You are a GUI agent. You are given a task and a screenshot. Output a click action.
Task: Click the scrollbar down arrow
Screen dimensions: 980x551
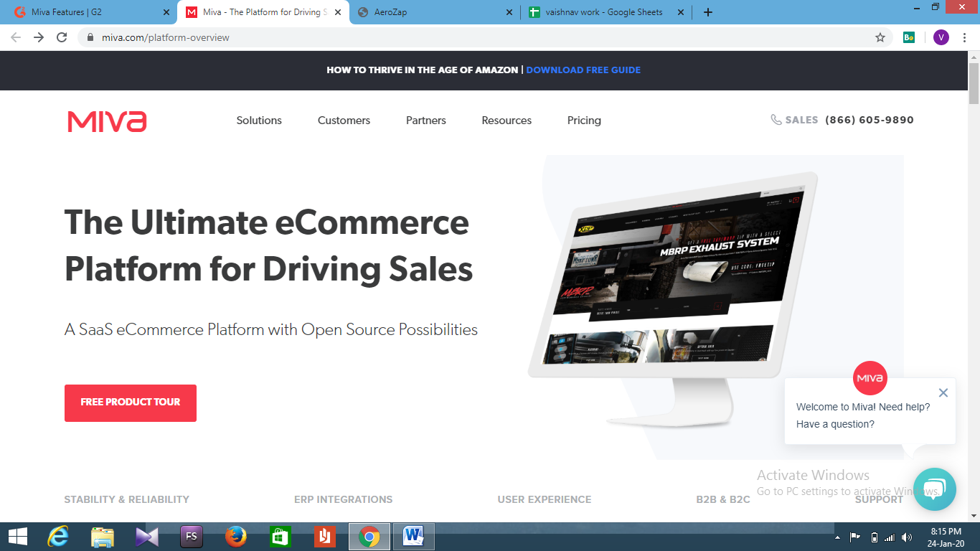pos(974,516)
